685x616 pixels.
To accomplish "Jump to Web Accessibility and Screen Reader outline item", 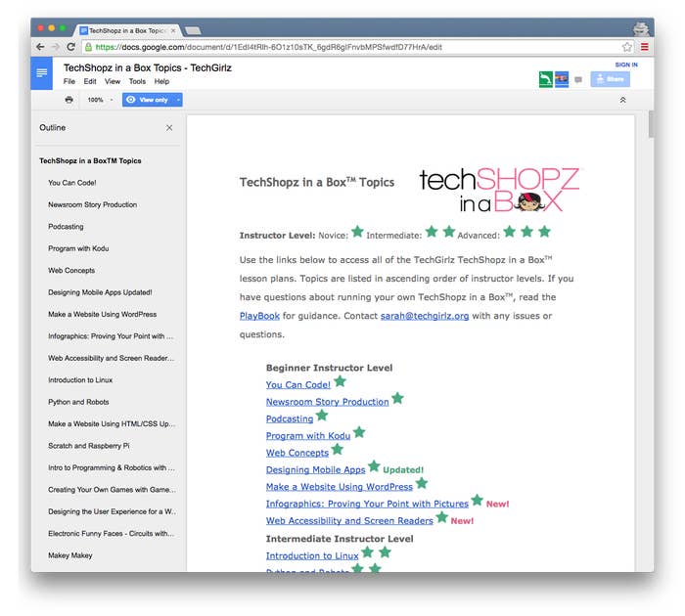I will (111, 358).
